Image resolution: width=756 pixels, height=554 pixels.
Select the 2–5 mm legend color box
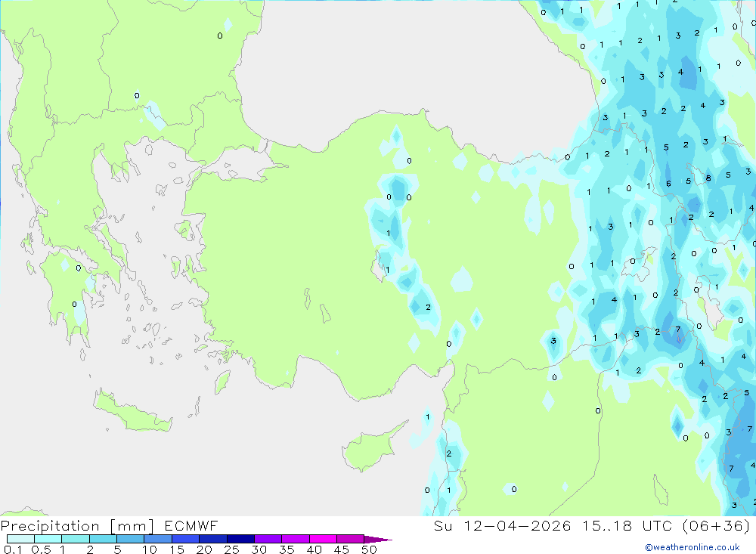(103, 539)
